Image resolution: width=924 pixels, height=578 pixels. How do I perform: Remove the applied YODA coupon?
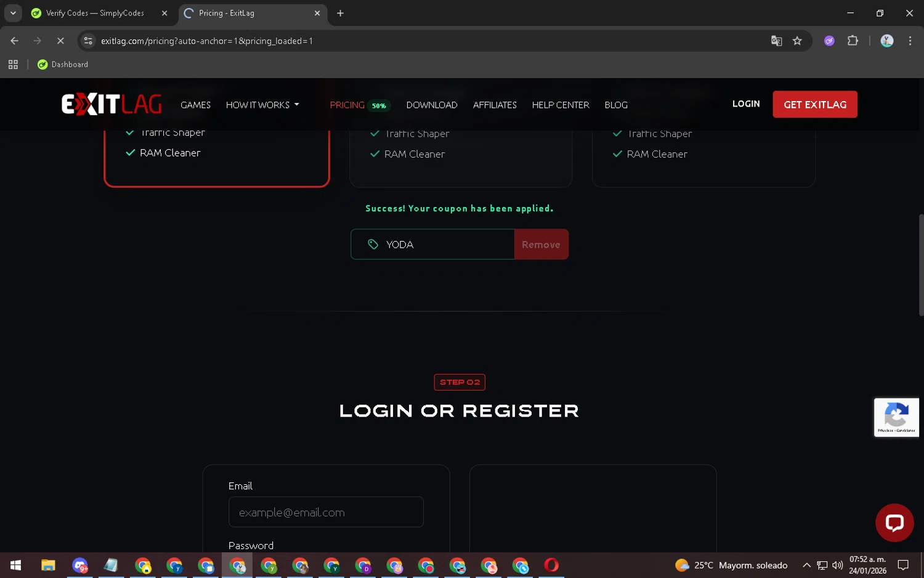coord(541,245)
